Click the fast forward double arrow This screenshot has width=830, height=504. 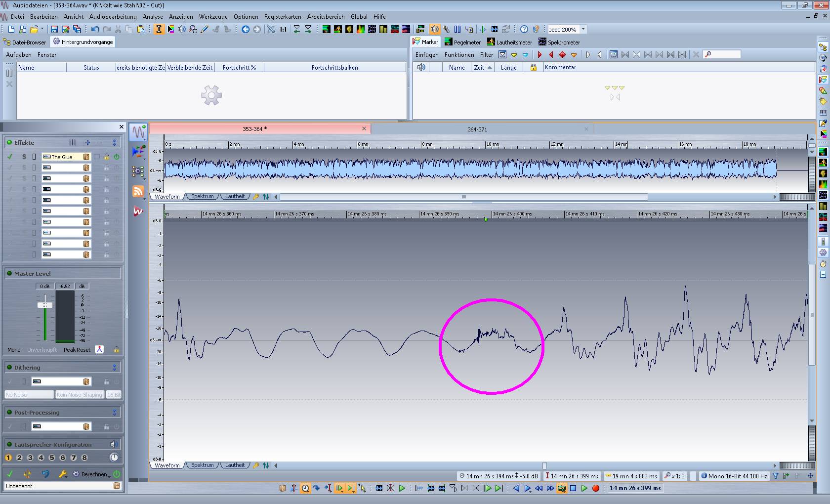tap(550, 488)
